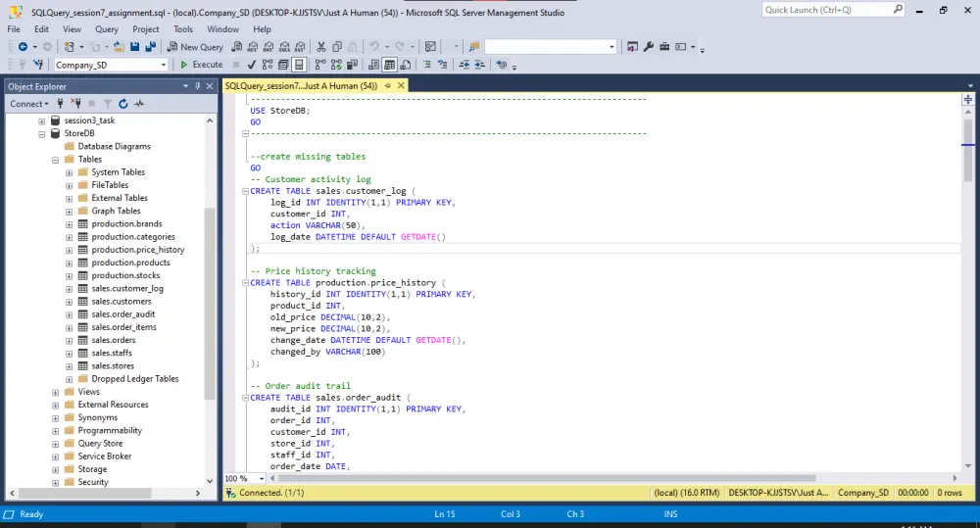Click the Analysis Services MDX Query icon
980x528 pixels.
coord(253,47)
